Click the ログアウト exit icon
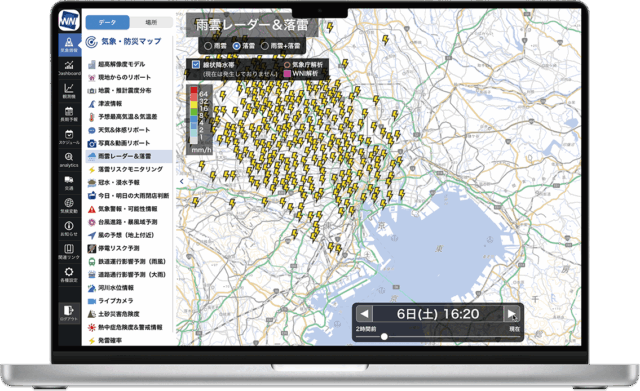Viewport: 640px width, 391px height. tap(69, 313)
